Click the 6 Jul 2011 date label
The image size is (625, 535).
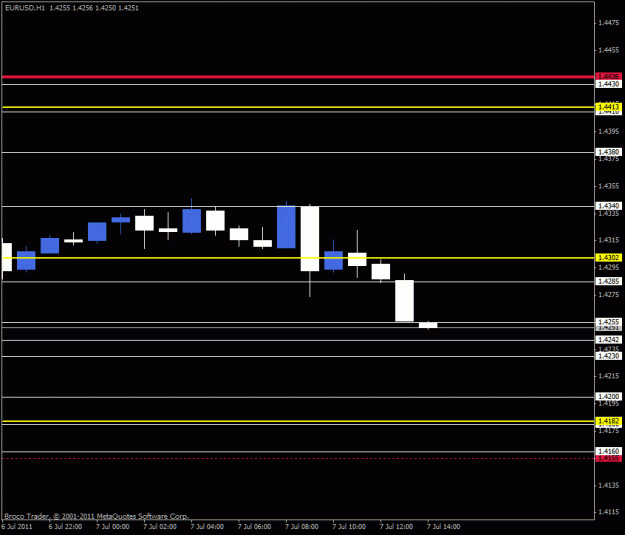tap(17, 527)
